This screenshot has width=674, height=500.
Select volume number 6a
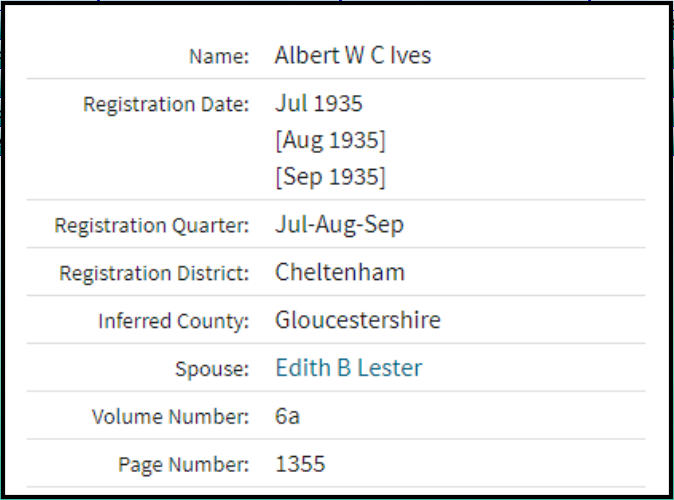[287, 416]
